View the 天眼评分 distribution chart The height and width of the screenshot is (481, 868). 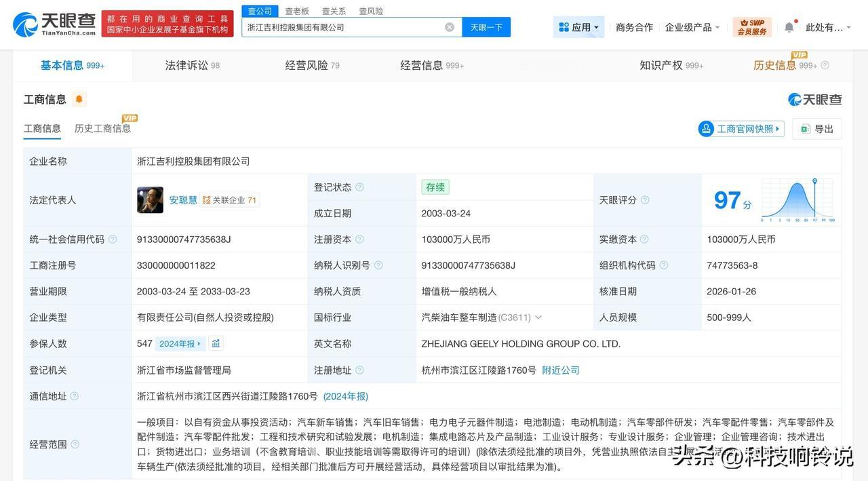click(798, 200)
